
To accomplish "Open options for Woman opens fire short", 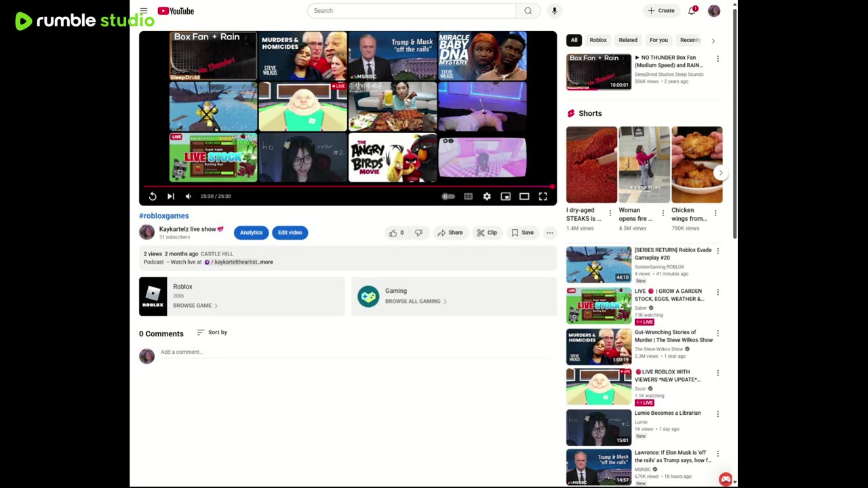I will click(663, 213).
